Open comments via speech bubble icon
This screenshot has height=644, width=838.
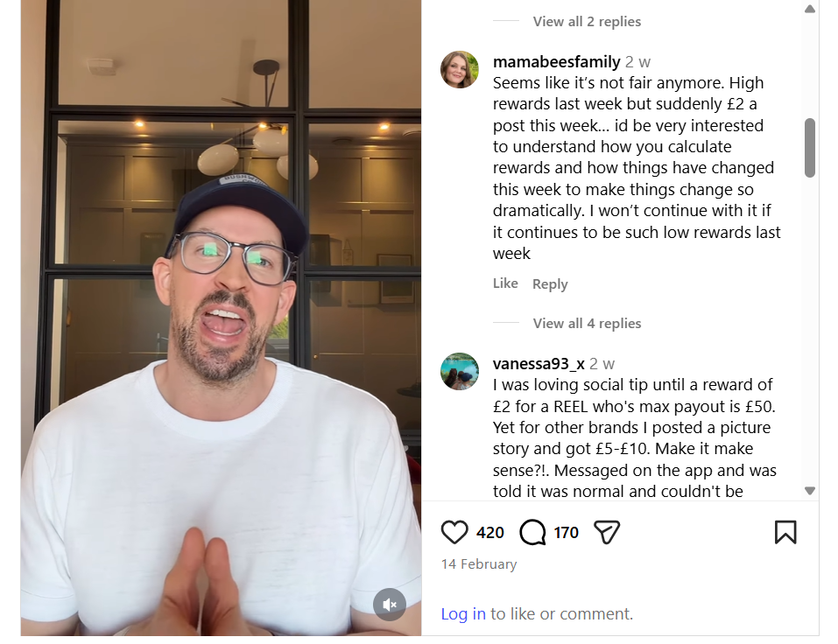(532, 532)
